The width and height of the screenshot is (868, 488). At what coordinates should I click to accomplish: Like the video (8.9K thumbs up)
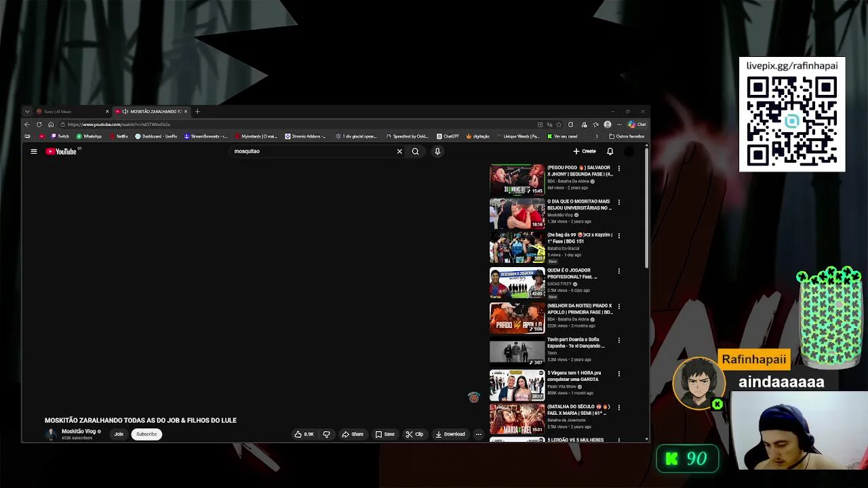click(304, 434)
